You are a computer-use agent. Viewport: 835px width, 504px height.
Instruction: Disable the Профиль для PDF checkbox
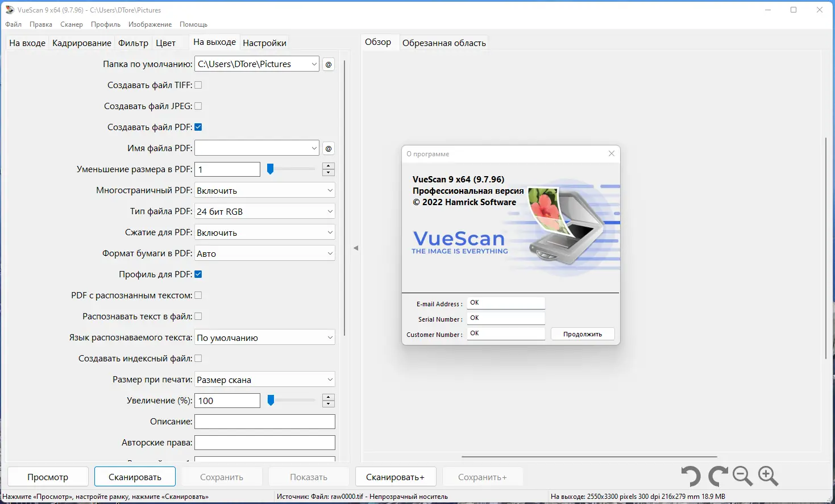coord(198,274)
